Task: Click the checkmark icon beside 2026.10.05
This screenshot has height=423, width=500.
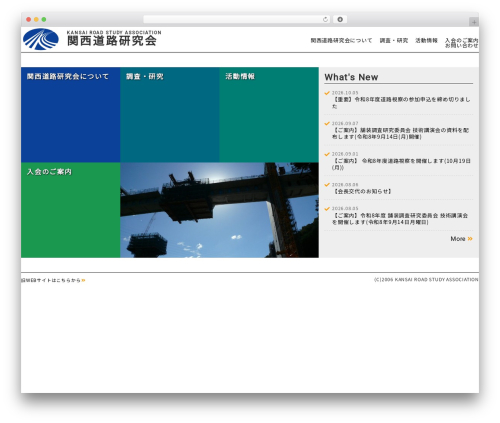Action: [x=327, y=93]
